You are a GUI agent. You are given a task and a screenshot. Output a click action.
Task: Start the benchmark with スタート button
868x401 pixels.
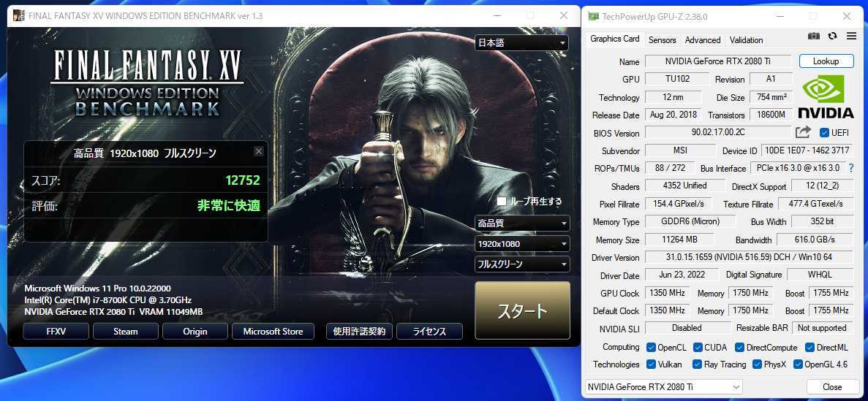[522, 310]
